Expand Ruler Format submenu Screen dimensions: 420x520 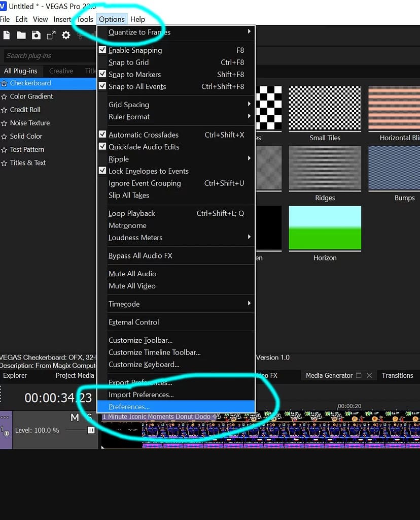pos(176,117)
